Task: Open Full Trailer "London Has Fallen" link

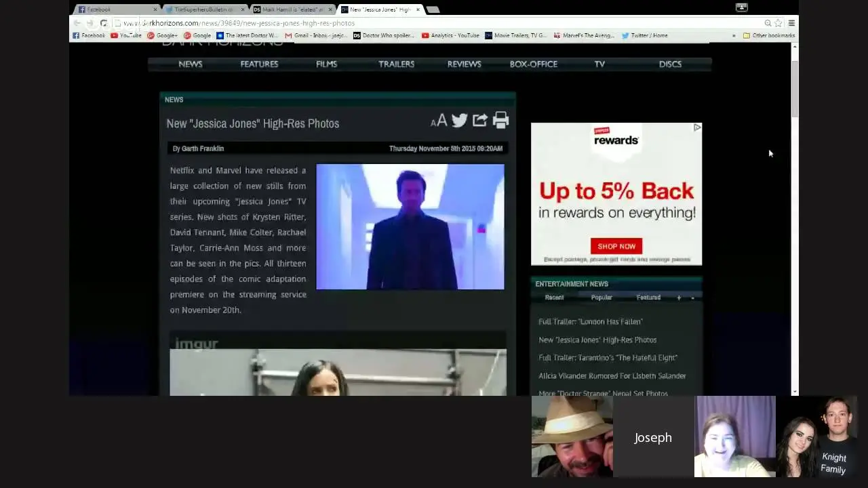Action: [x=591, y=322]
